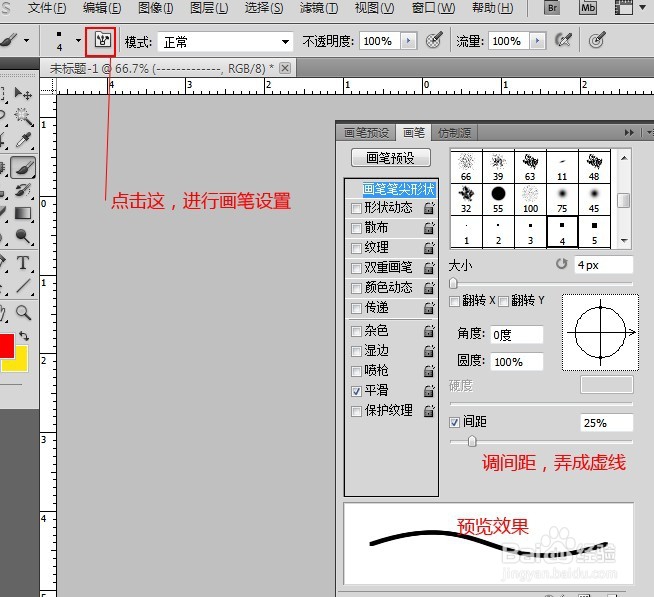This screenshot has height=597, width=654.
Task: Uncheck the 平滑 checkbox
Action: (x=356, y=391)
